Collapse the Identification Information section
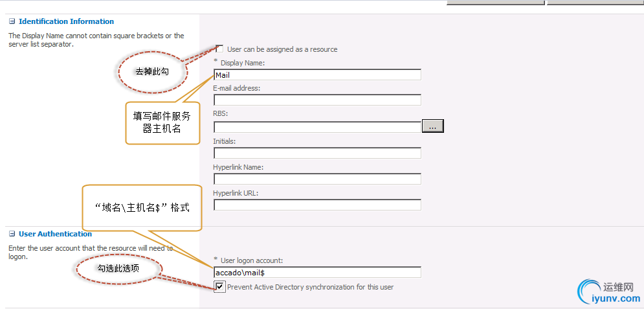Screen dimensions: 644x309 [x=12, y=21]
